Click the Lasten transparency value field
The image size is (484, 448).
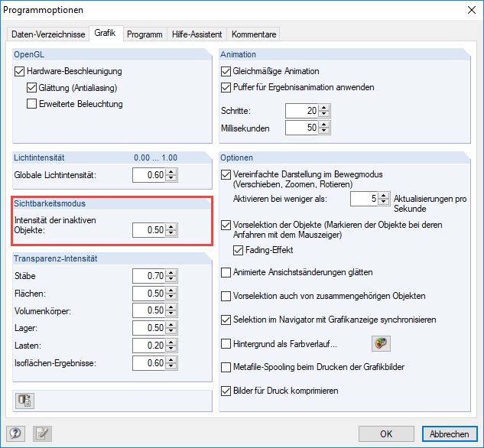point(149,346)
